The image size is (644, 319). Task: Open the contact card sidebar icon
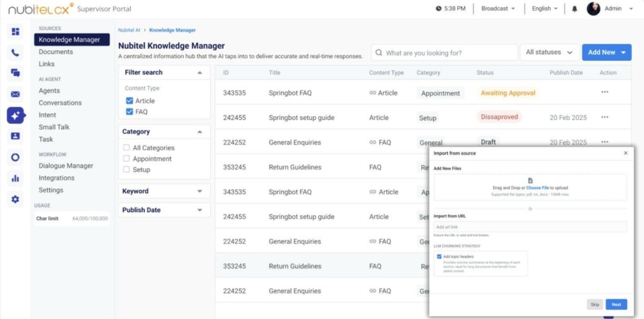(15, 136)
